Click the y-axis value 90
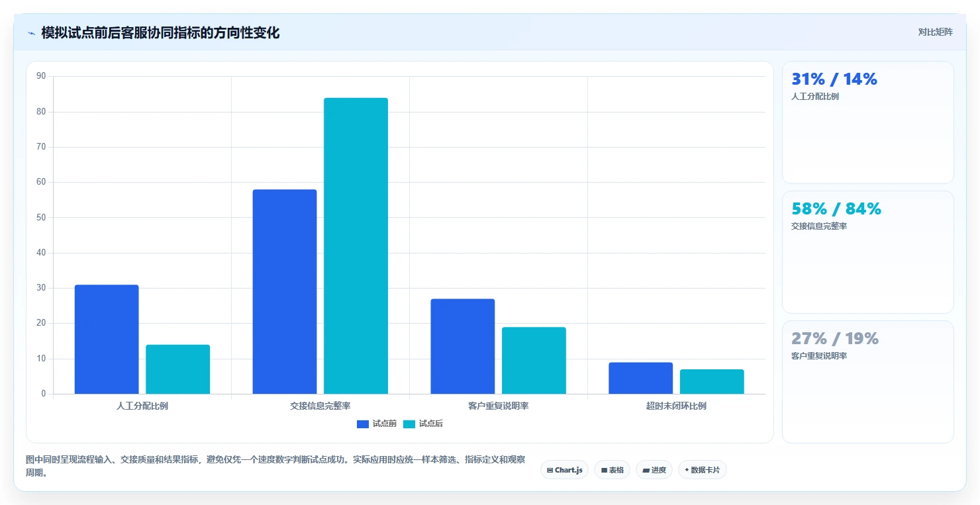The width and height of the screenshot is (980, 505). click(x=41, y=76)
